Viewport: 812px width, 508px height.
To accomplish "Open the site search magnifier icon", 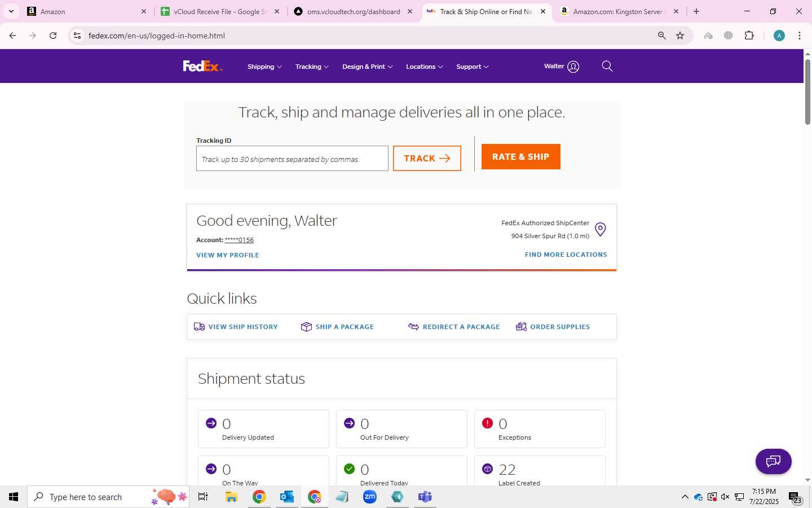I will [607, 66].
